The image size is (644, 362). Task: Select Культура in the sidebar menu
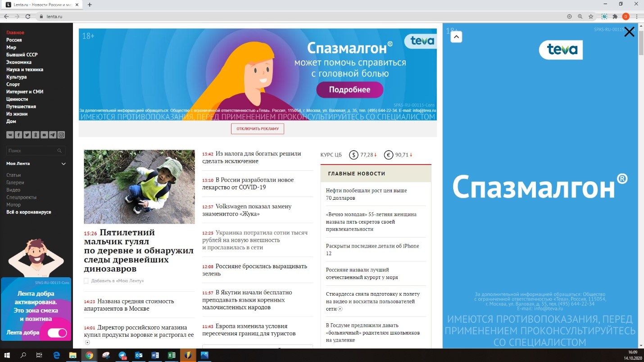click(17, 77)
